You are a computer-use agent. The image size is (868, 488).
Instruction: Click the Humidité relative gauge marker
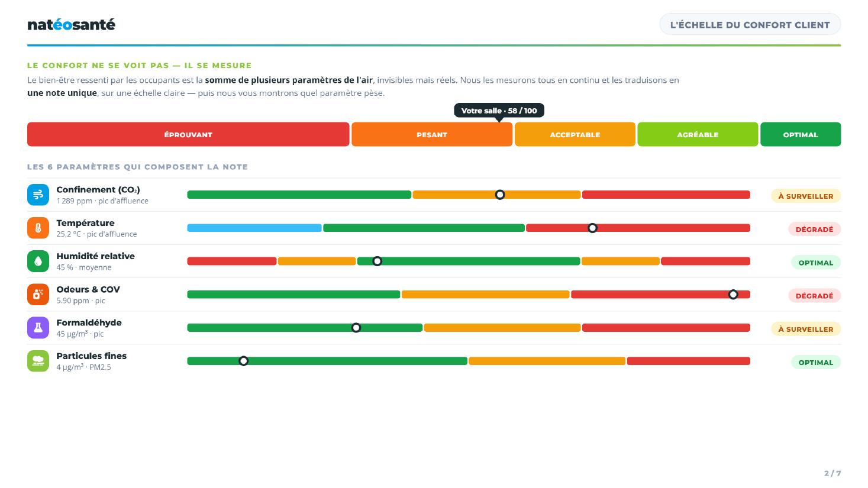[377, 261]
